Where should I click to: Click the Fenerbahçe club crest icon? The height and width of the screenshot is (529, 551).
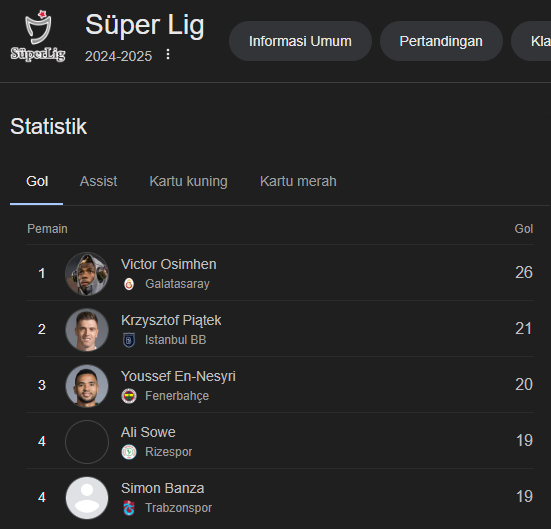pos(129,396)
